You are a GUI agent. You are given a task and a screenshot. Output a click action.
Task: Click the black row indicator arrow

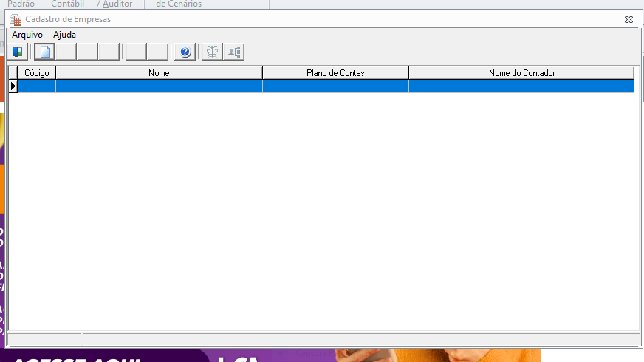point(13,86)
